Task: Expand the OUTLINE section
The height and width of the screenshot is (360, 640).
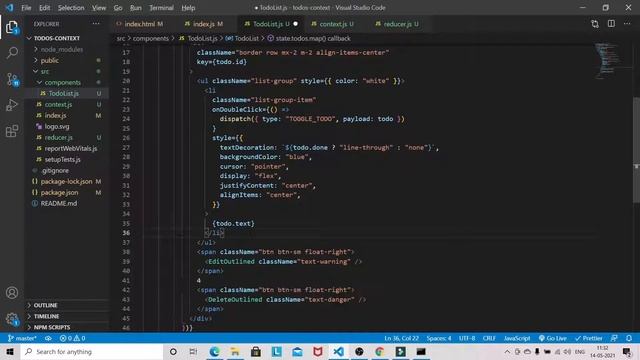Action: point(45,305)
